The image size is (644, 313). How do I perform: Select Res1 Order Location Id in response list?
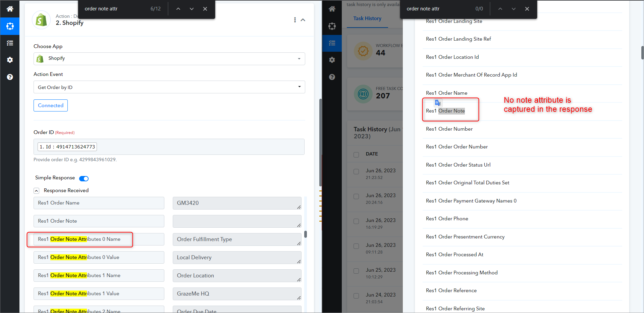(522, 57)
